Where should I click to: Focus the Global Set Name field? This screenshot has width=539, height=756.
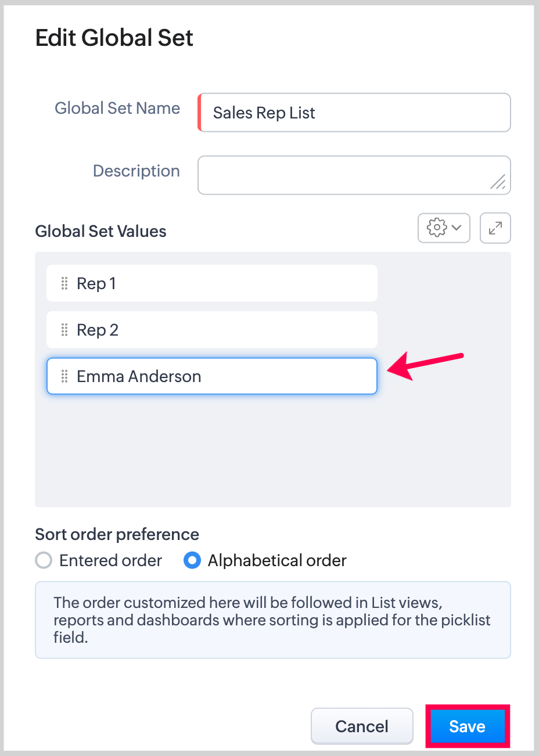click(x=354, y=113)
